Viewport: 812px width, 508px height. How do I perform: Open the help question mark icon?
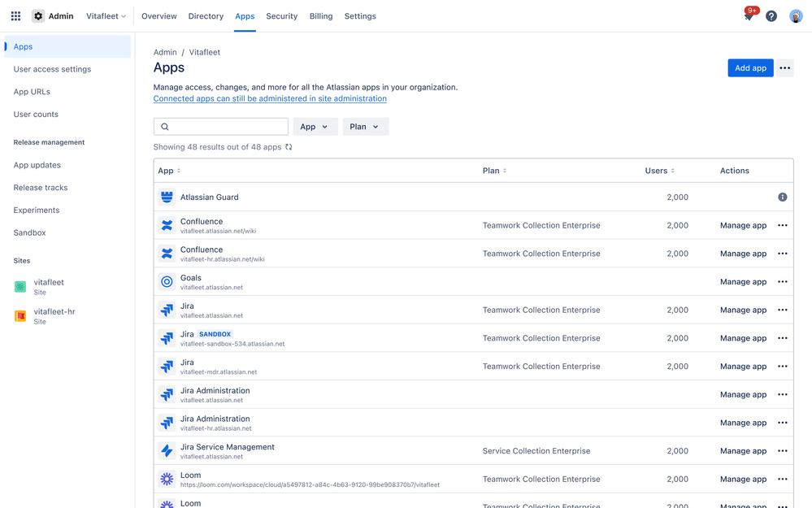click(x=771, y=16)
